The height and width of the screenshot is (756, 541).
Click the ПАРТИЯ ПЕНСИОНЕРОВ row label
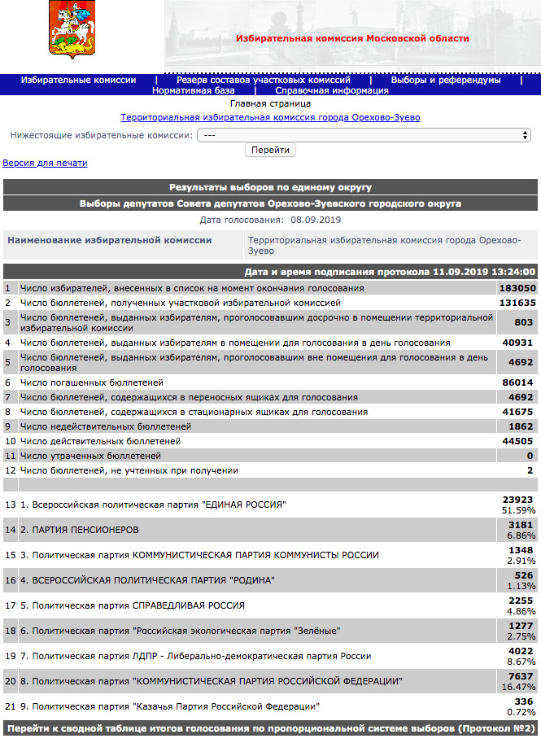(x=80, y=530)
